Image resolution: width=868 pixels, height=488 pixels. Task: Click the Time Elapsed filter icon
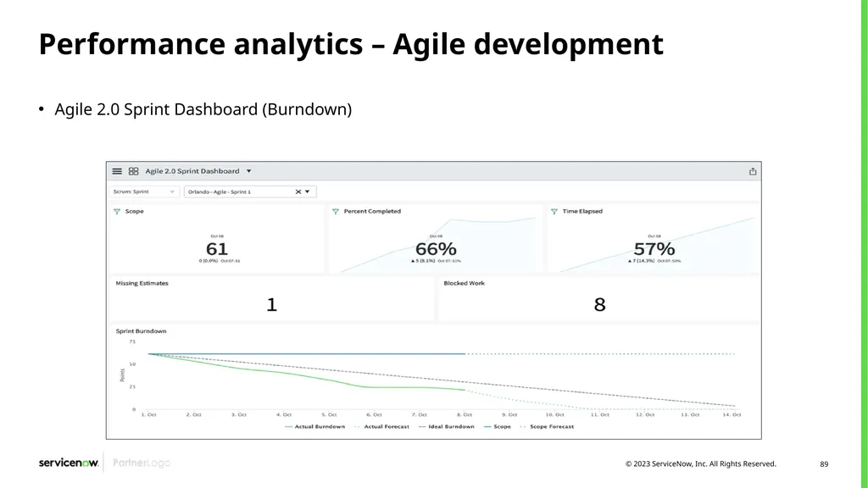554,211
